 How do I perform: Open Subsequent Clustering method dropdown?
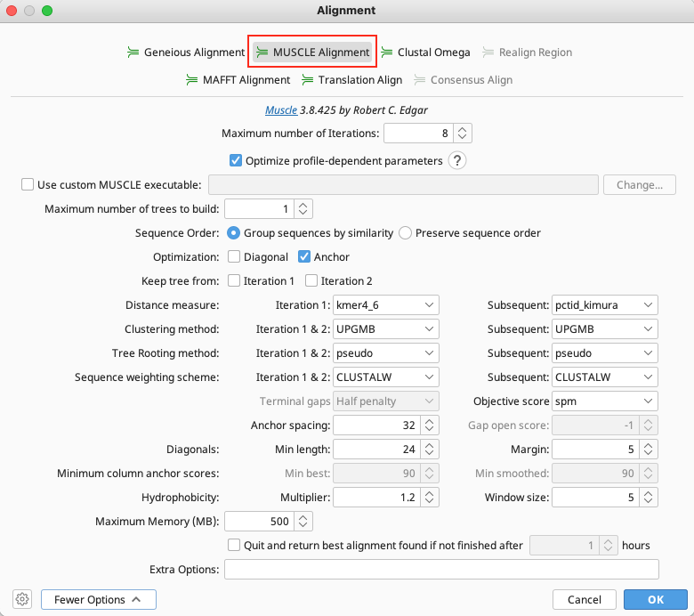click(604, 329)
